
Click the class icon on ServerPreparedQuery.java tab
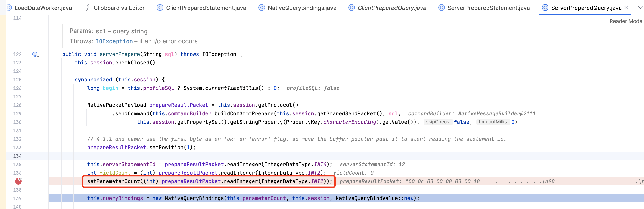point(545,8)
